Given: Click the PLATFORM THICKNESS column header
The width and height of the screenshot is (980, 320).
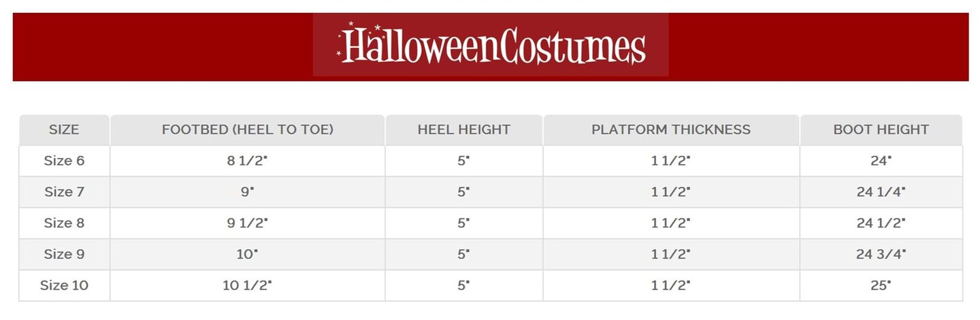Looking at the screenshot, I should [x=671, y=129].
